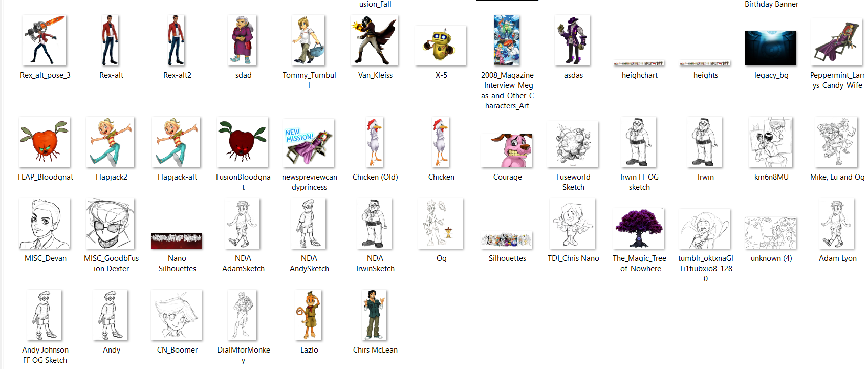Select the X-5 yellow robot thumbnail
Viewport: 868px width, 372px height.
pyautogui.click(x=441, y=46)
